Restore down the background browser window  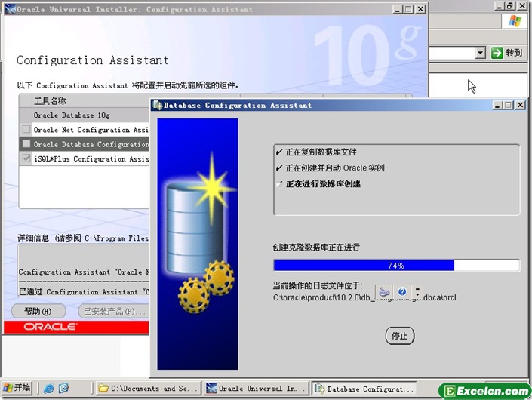[511, 6]
